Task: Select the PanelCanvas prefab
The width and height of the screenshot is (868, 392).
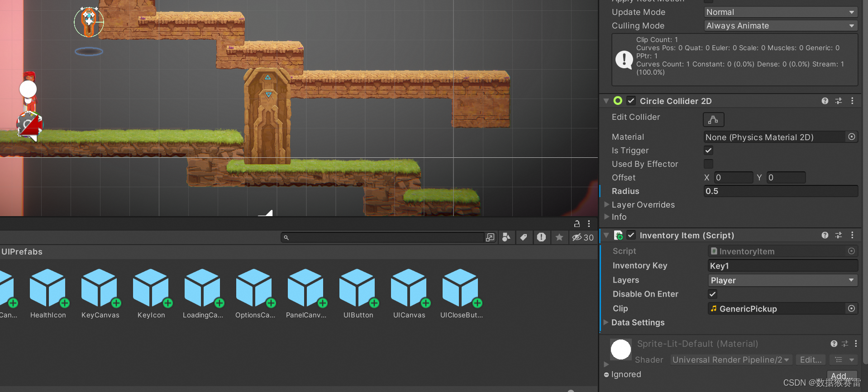Action: coord(306,293)
